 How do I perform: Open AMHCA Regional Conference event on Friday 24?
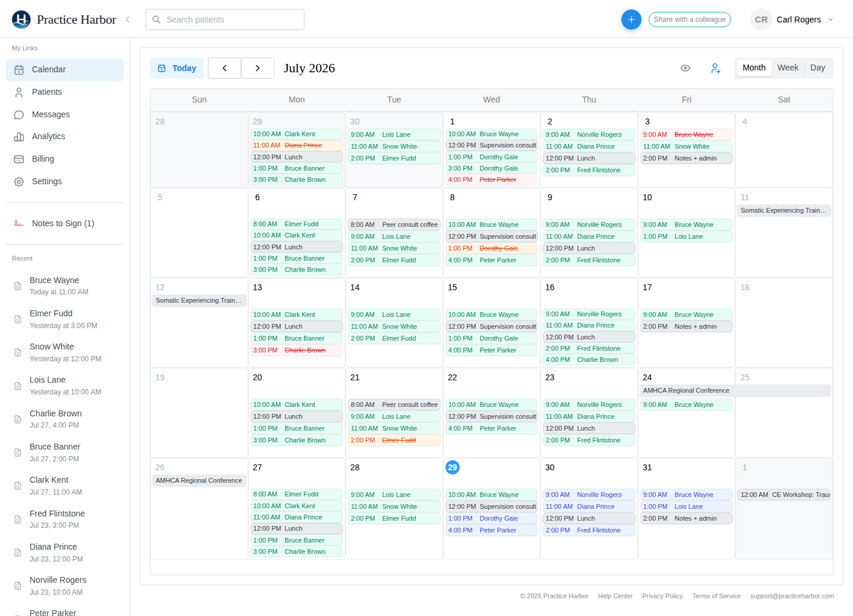click(736, 390)
